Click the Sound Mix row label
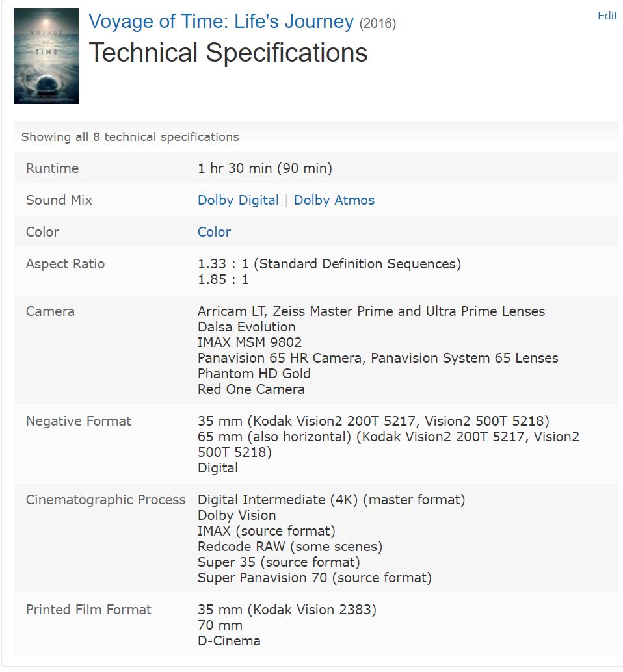The height and width of the screenshot is (672, 623). pyautogui.click(x=59, y=200)
